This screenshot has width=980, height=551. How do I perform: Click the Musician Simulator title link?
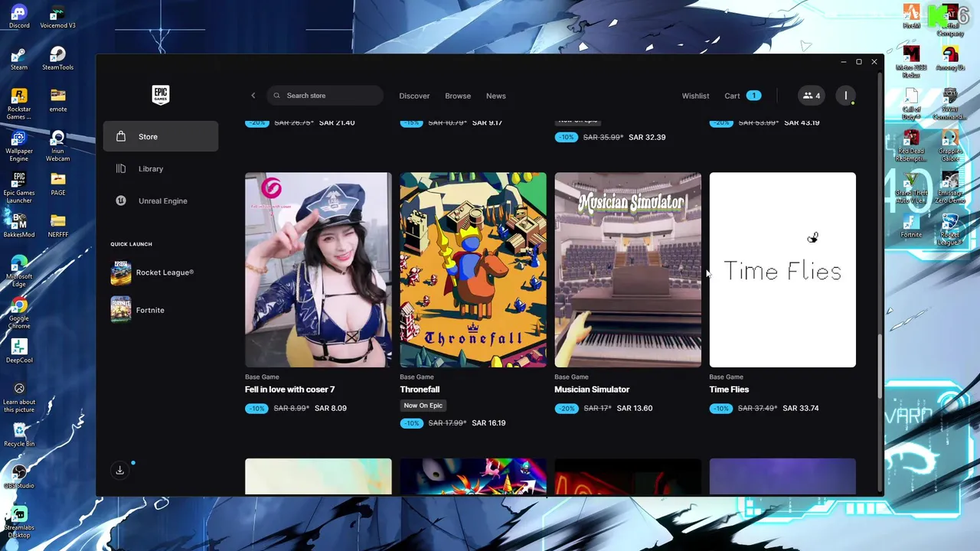point(592,390)
